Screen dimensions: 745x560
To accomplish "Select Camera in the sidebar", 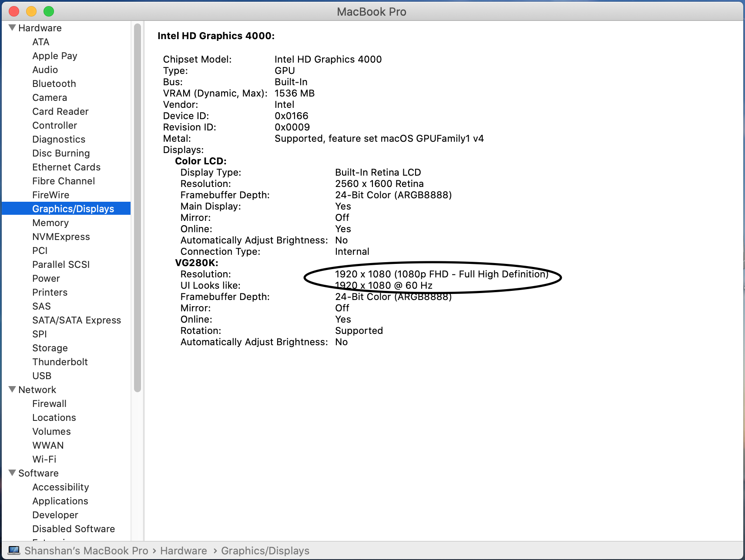I will (x=50, y=97).
